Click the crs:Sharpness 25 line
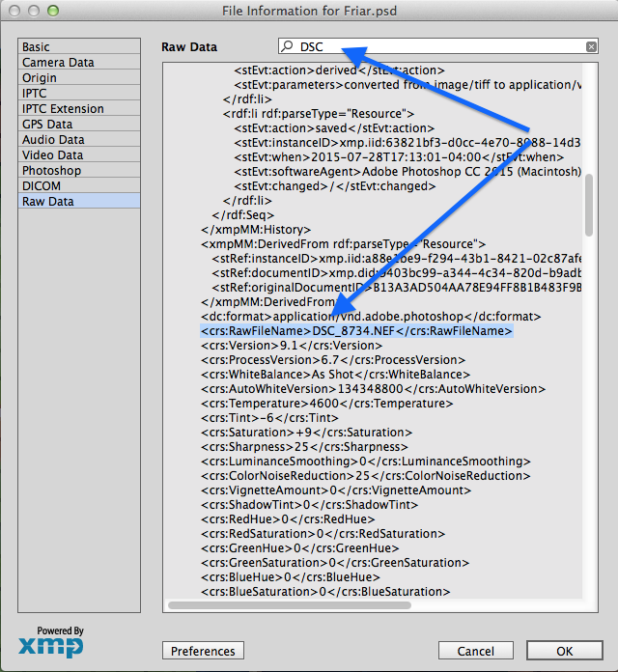Screen dimensions: 618x672 pos(304,447)
